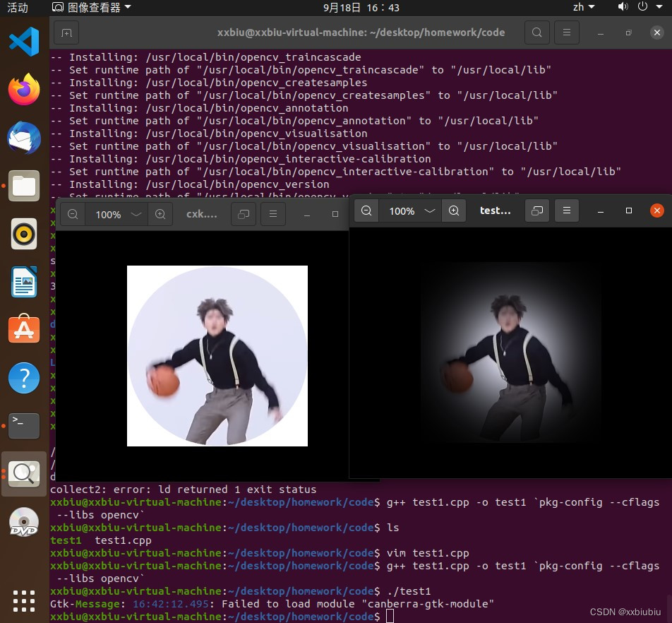This screenshot has height=623, width=672.
Task: Click the test... window title
Action: point(495,210)
